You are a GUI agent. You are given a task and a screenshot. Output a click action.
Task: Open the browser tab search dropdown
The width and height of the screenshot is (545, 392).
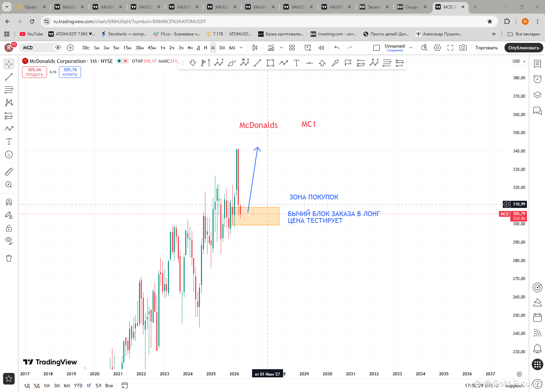[x=7, y=7]
